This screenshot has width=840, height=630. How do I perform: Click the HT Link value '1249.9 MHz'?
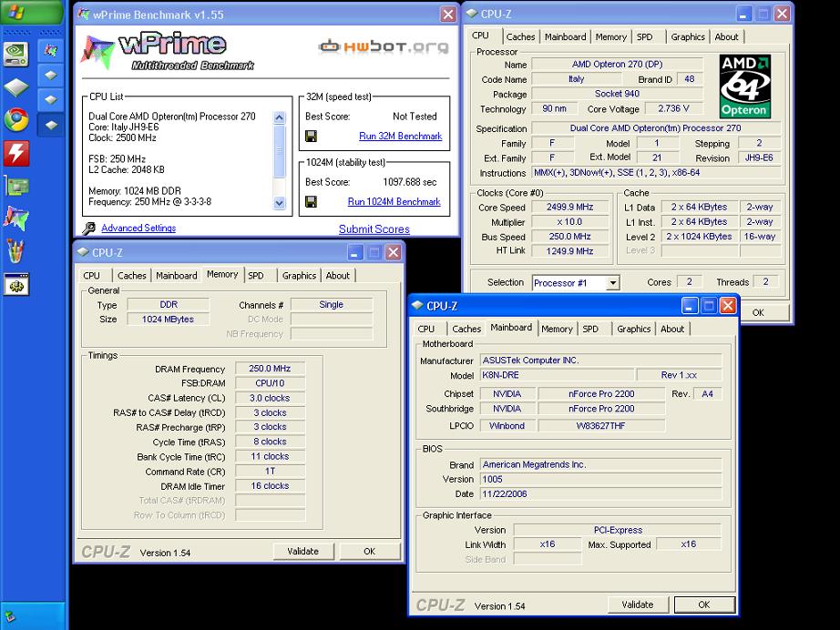(570, 251)
